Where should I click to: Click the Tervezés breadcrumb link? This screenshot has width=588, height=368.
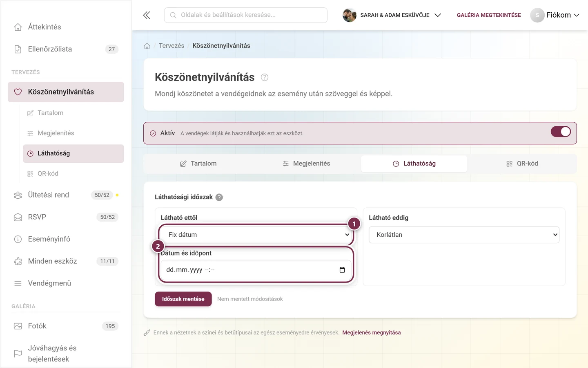point(171,46)
